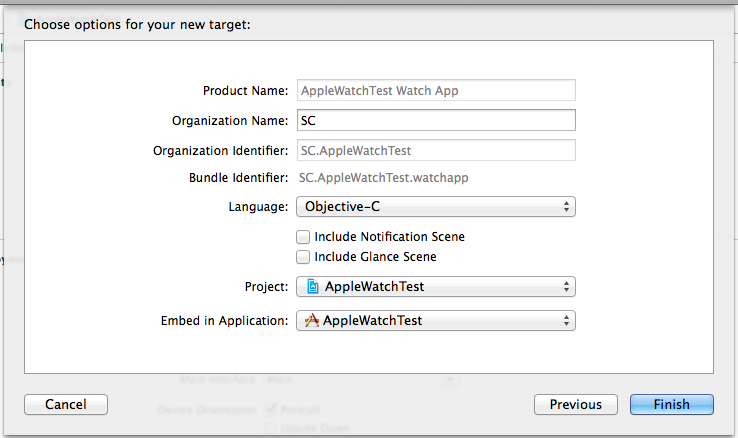
Task: Expand the Embed in Application dropdown
Action: click(435, 321)
